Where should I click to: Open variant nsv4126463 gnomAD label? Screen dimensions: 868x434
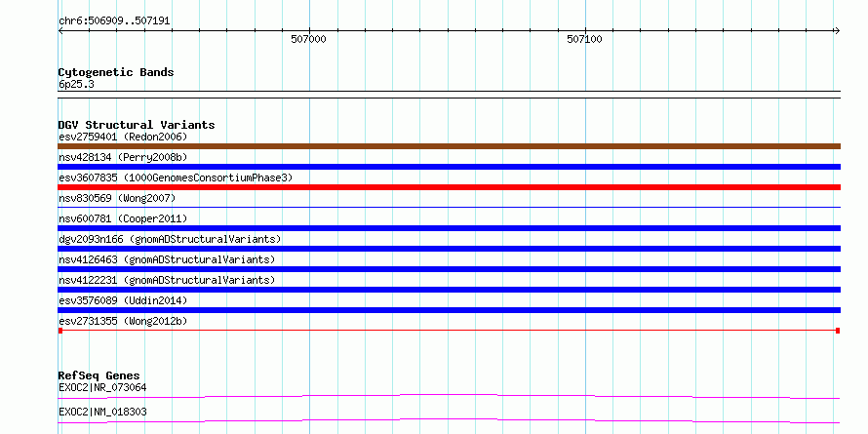point(167,259)
